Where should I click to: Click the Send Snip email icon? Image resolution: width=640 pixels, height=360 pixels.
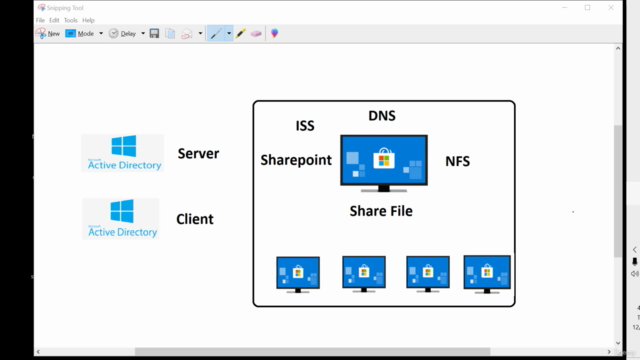click(x=187, y=33)
